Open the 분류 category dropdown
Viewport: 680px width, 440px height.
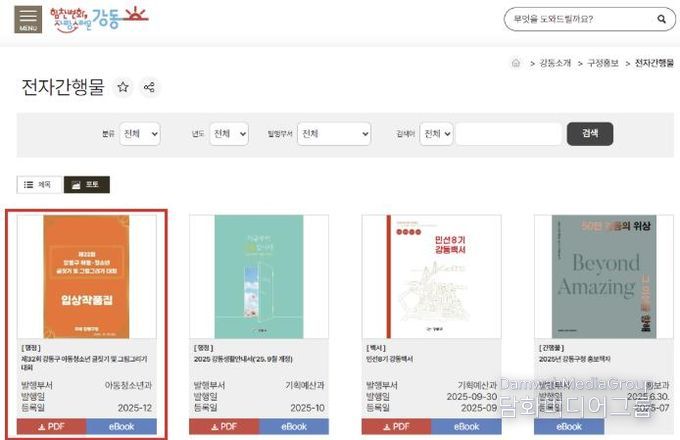(141, 134)
